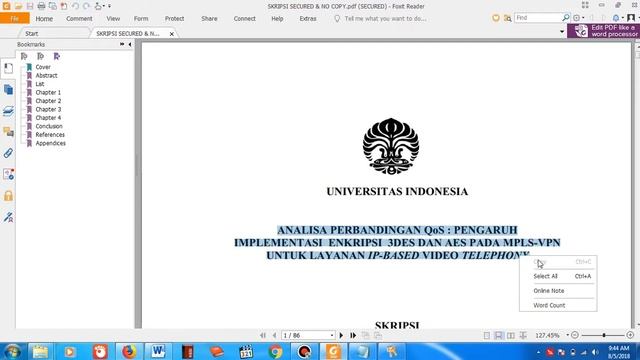Open the References bookmark
The height and width of the screenshot is (360, 640).
coord(50,135)
